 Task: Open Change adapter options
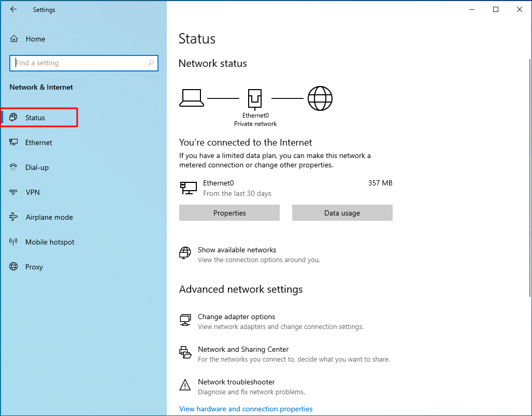[x=237, y=317]
